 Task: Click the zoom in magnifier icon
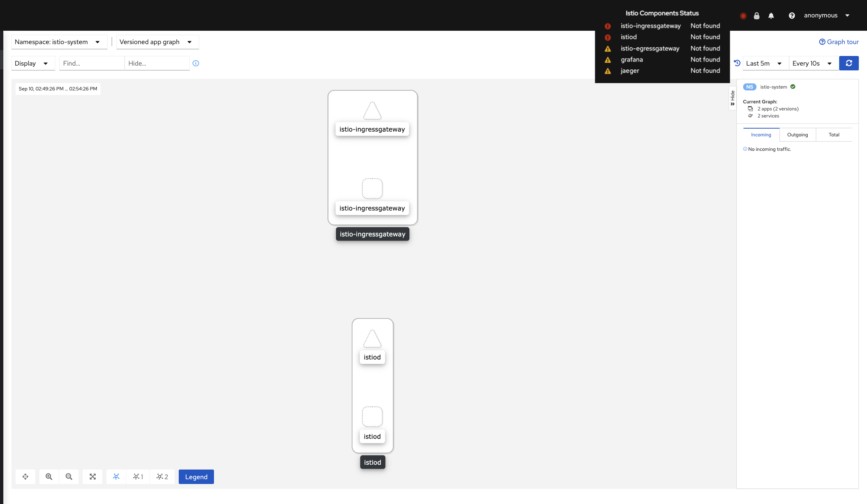click(49, 477)
